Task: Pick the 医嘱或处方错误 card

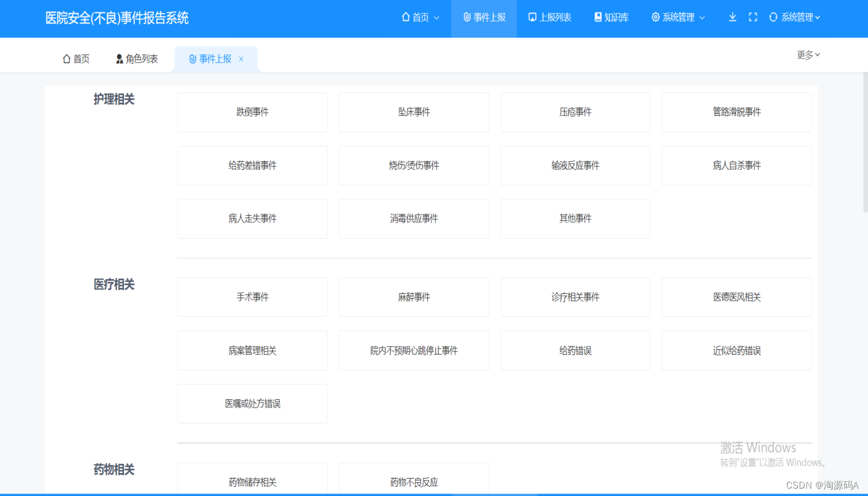Action: point(252,404)
